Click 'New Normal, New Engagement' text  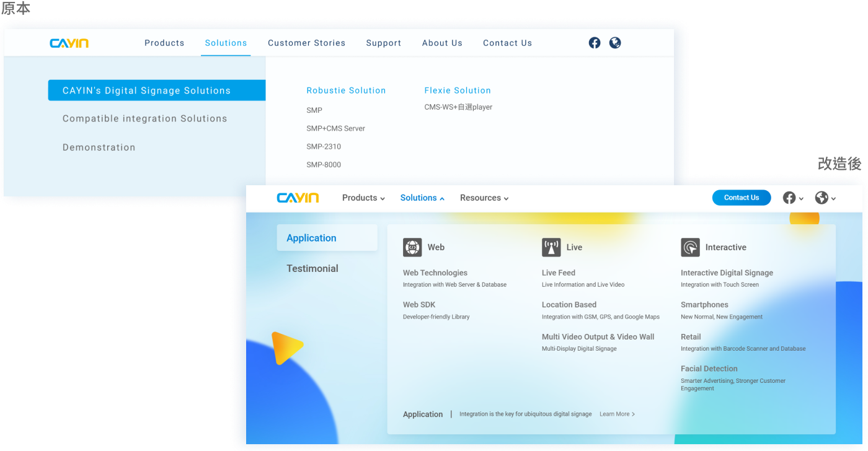point(722,317)
